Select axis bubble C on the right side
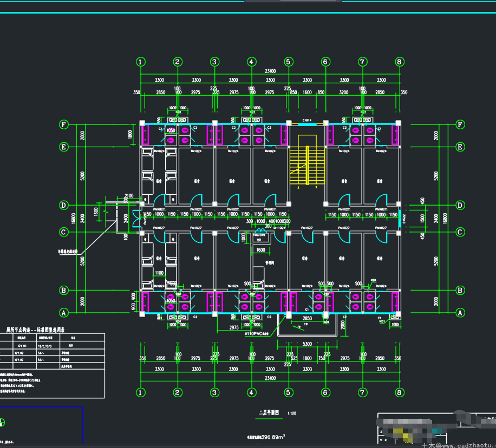 coord(460,232)
